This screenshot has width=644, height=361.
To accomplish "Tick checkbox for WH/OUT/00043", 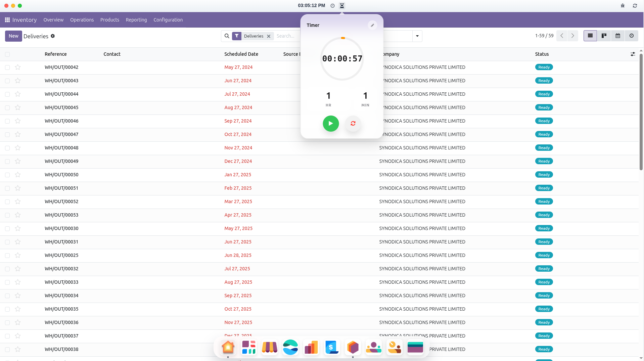I will pos(7,81).
